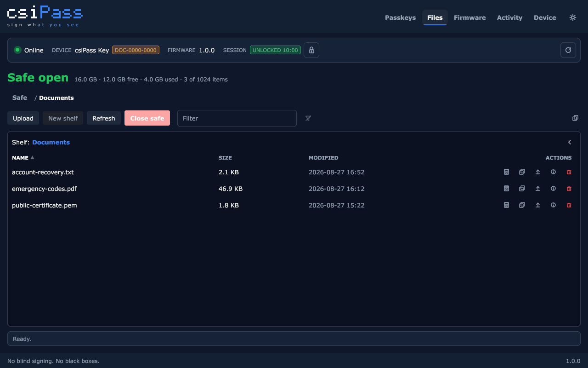Click the upward-arrow export icon for public-certificate.pem
588x368 pixels.
(537, 205)
